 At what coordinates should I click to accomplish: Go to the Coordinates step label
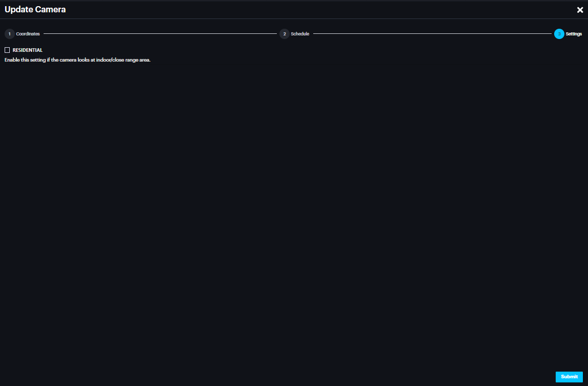pos(28,34)
